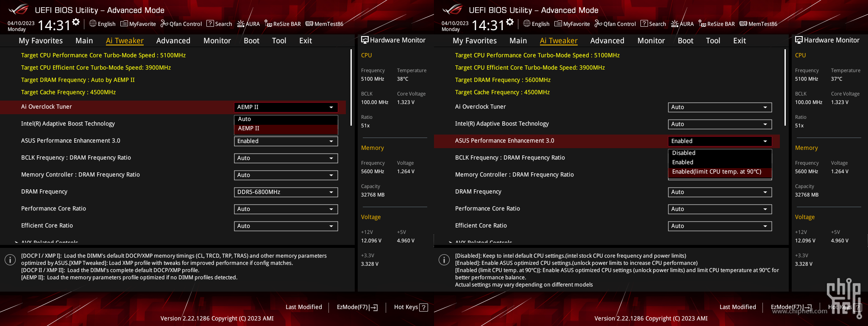This screenshot has width=868, height=326.
Task: Switch to Monitor tab in right screen
Action: point(651,41)
